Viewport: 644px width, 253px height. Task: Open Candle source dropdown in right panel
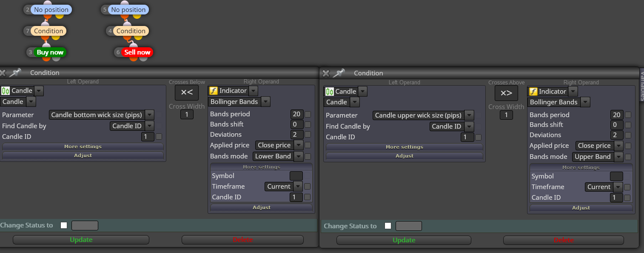tap(363, 91)
